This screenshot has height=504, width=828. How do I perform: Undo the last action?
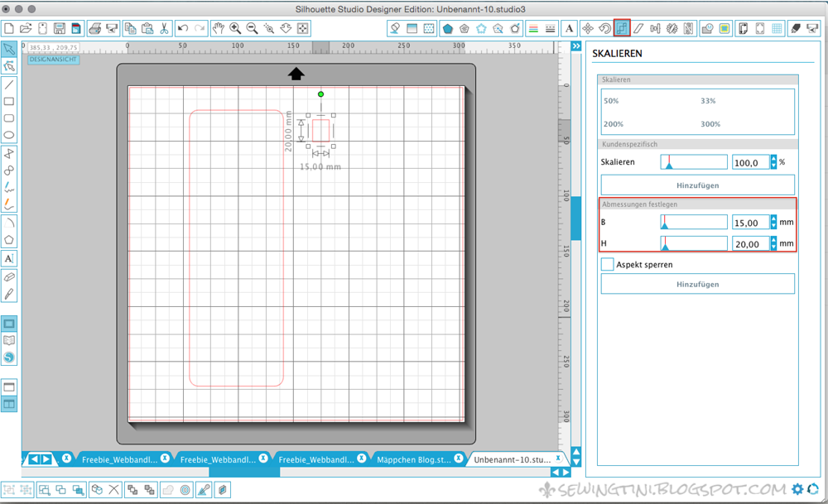click(183, 28)
